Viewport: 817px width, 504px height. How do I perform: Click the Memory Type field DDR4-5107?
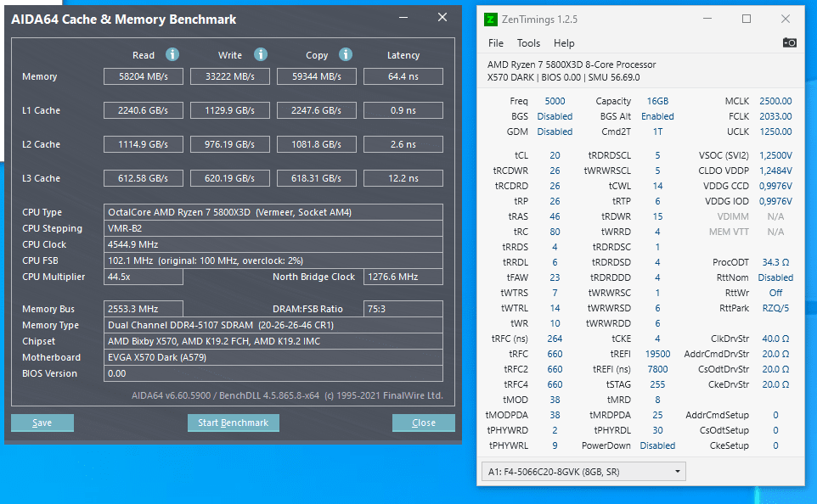[273, 325]
